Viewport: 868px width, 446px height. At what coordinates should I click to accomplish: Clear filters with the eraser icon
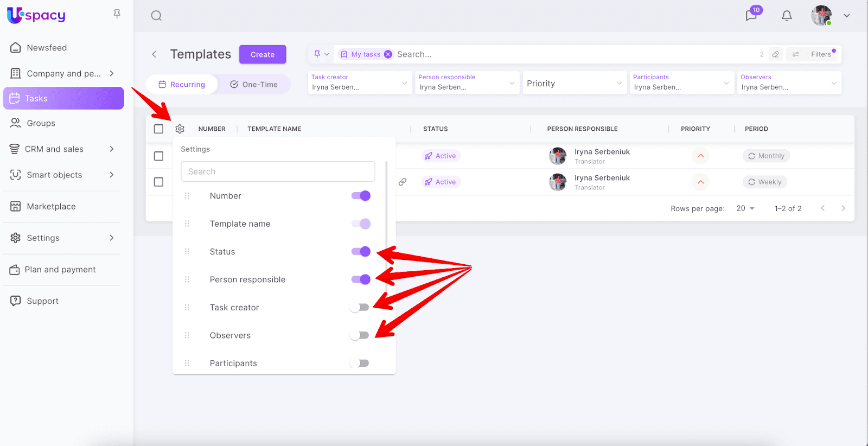(776, 54)
